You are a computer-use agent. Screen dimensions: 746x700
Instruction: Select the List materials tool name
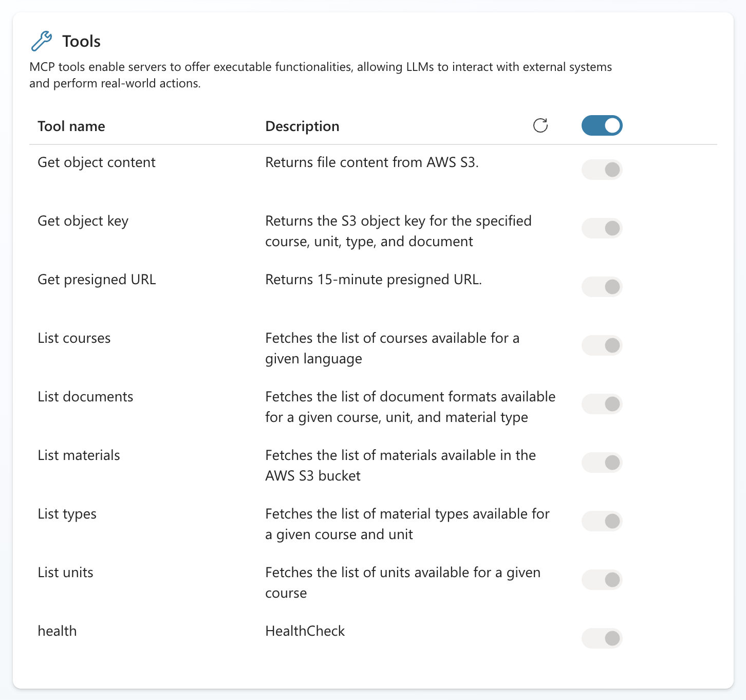[x=79, y=455]
